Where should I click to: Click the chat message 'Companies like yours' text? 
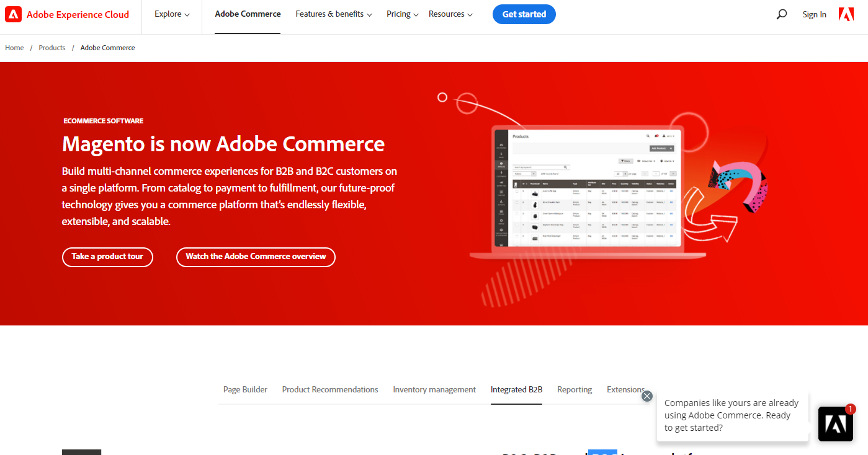(732, 415)
